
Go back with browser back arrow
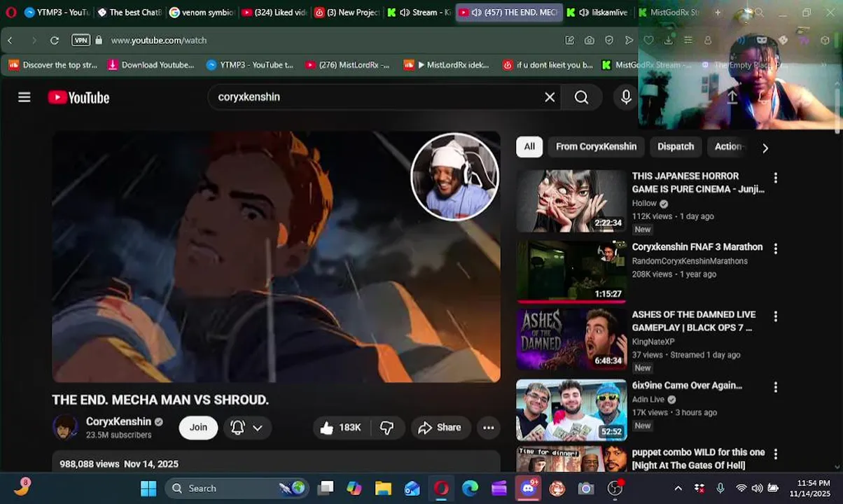pyautogui.click(x=10, y=41)
